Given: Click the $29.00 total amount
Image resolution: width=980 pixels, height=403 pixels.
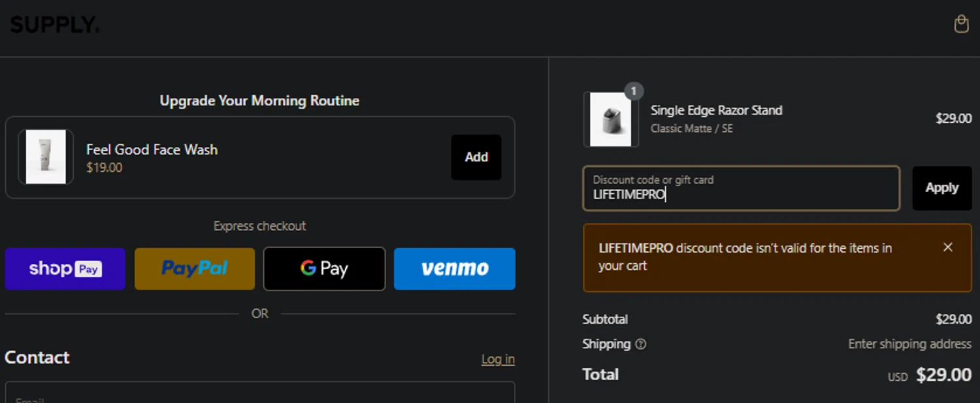Looking at the screenshot, I should [x=943, y=375].
